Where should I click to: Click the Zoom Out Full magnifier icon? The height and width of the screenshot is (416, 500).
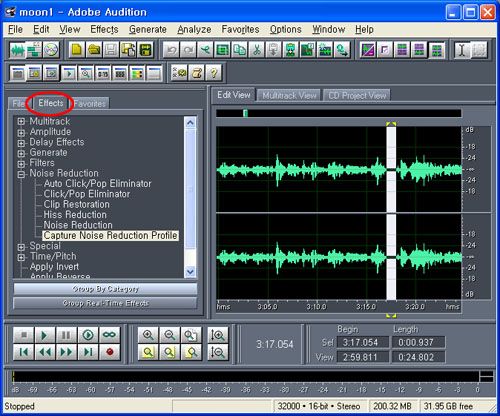tap(191, 335)
